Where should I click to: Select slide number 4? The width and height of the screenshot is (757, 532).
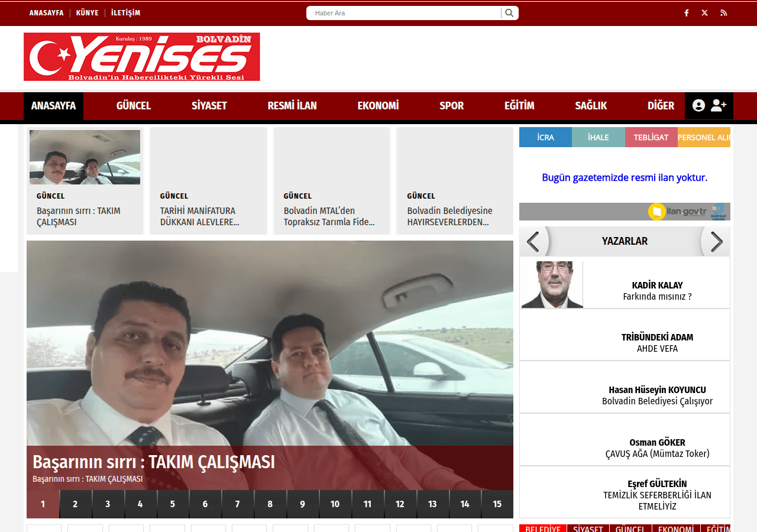[140, 504]
